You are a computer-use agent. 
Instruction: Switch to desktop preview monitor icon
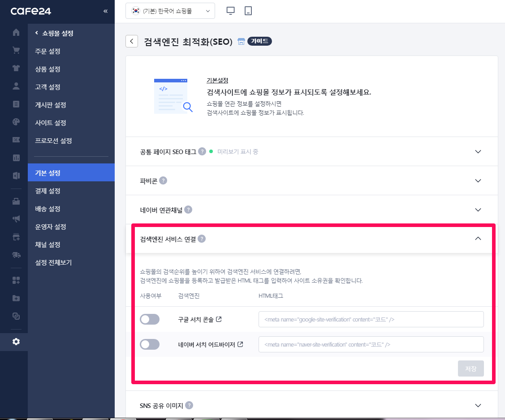coord(231,11)
